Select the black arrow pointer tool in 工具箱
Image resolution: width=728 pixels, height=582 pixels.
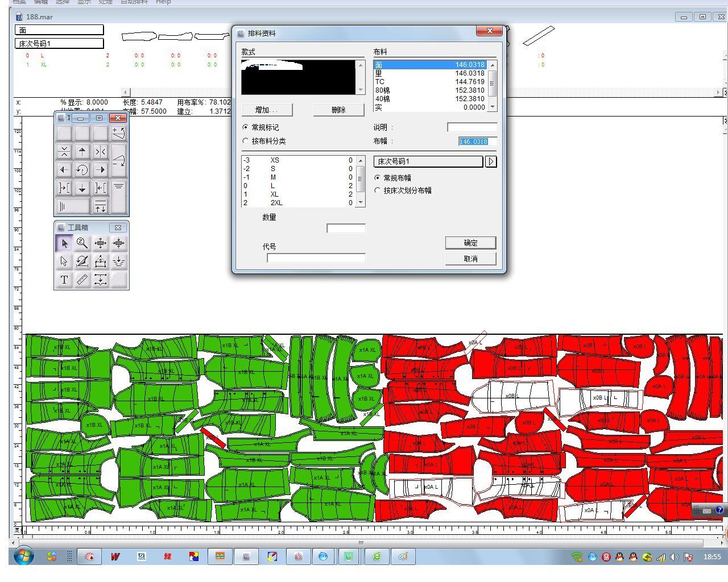[x=64, y=243]
